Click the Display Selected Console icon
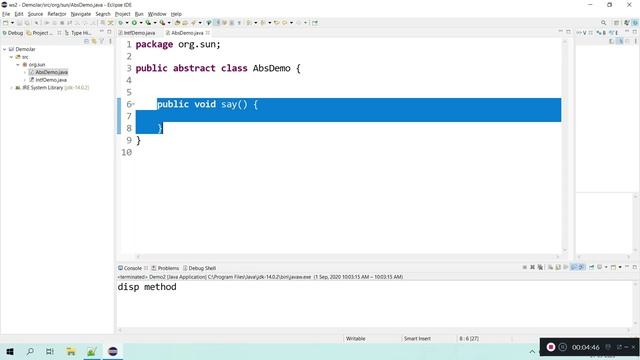Image resolution: width=640 pixels, height=360 pixels. (x=600, y=267)
